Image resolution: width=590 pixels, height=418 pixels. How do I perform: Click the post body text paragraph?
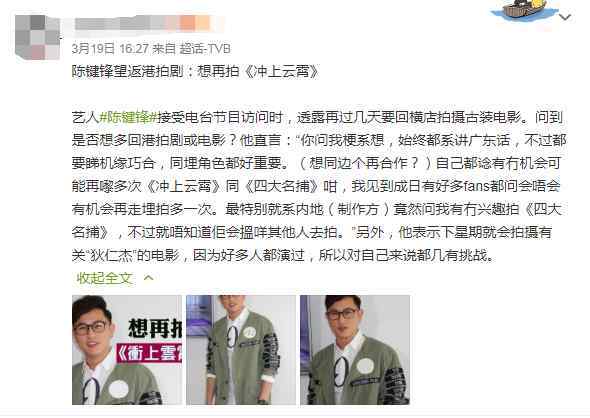tap(319, 186)
